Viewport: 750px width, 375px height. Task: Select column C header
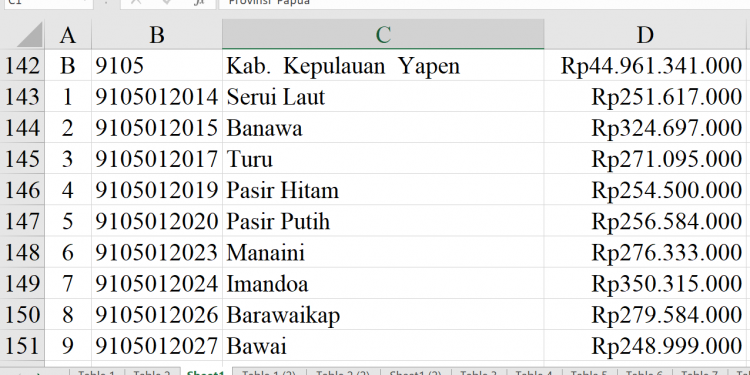[383, 34]
